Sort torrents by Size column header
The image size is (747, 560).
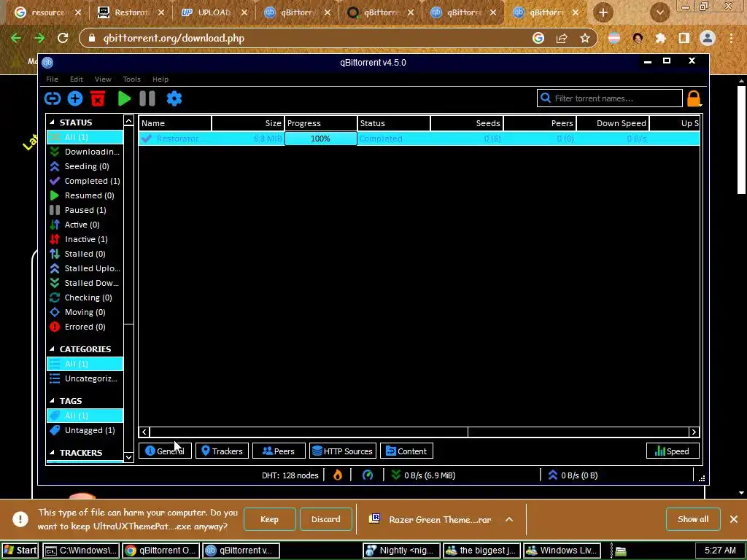(x=248, y=123)
